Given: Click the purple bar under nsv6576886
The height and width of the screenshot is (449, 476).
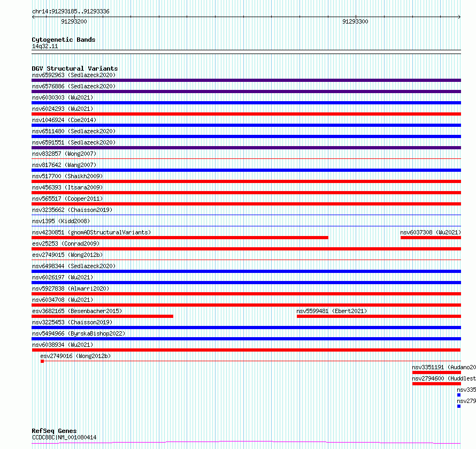Looking at the screenshot, I should (246, 92).
